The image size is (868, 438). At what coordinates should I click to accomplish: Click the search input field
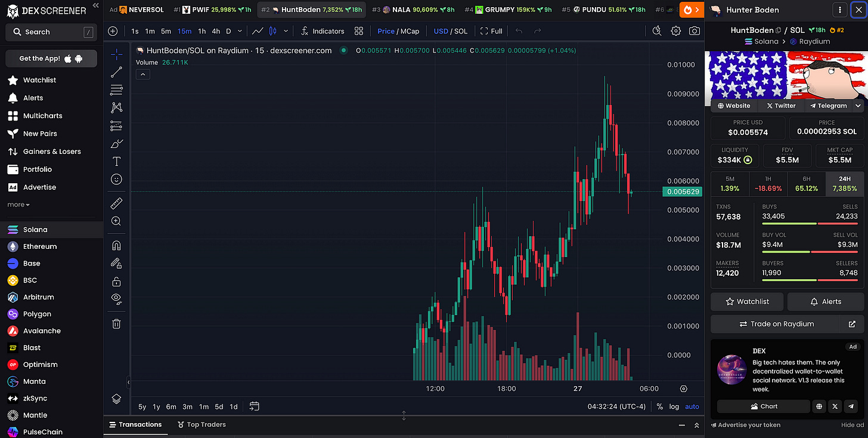pyautogui.click(x=50, y=32)
